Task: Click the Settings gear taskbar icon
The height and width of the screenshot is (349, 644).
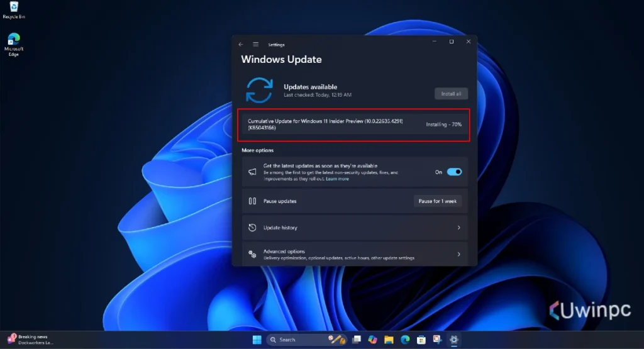Action: point(453,340)
